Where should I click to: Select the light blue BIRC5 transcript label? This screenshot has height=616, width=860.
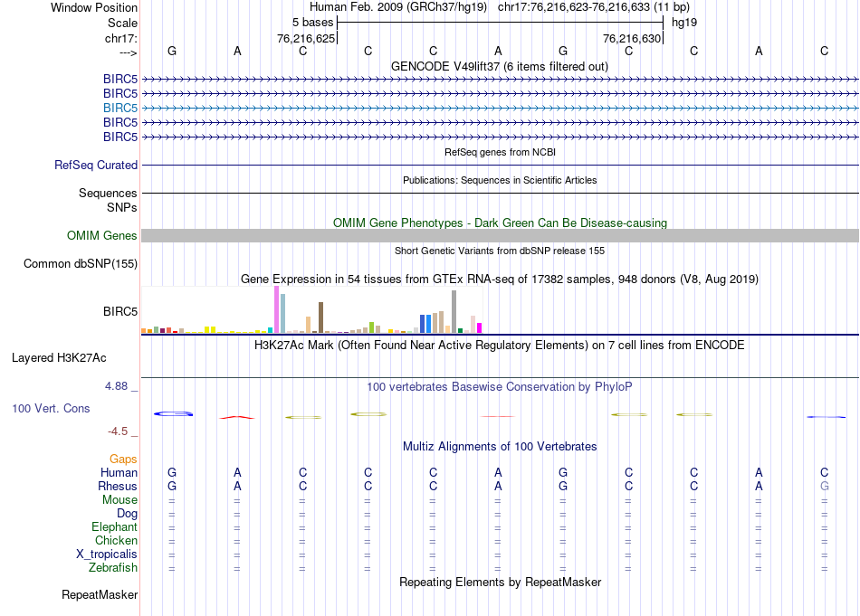click(120, 108)
